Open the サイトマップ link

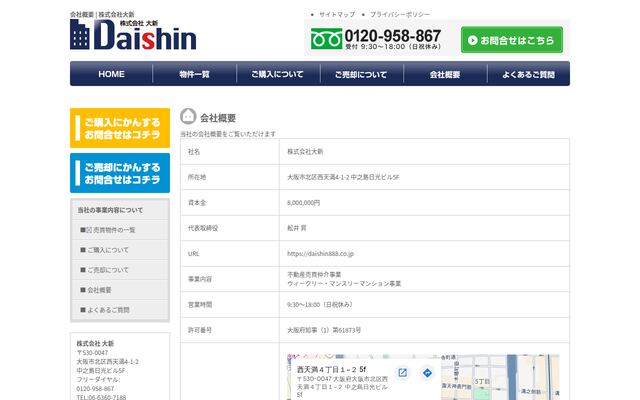pyautogui.click(x=337, y=14)
